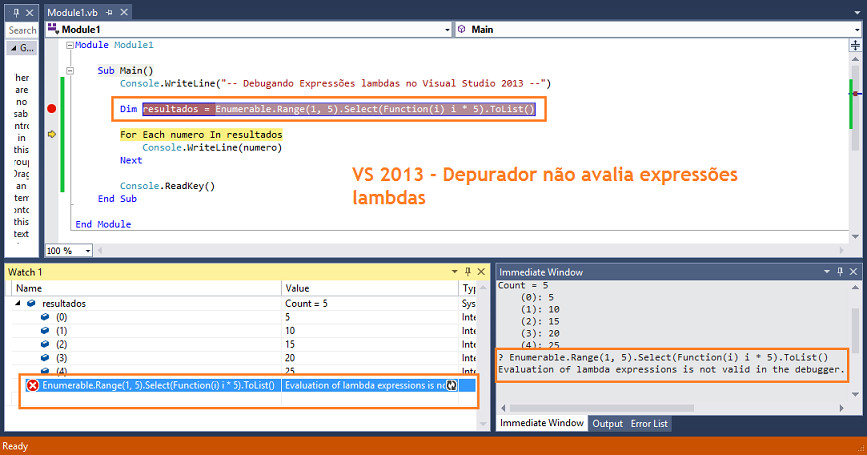Open the Main member dropdown
Screen dimensions: 867x455
pyautogui.click(x=858, y=30)
